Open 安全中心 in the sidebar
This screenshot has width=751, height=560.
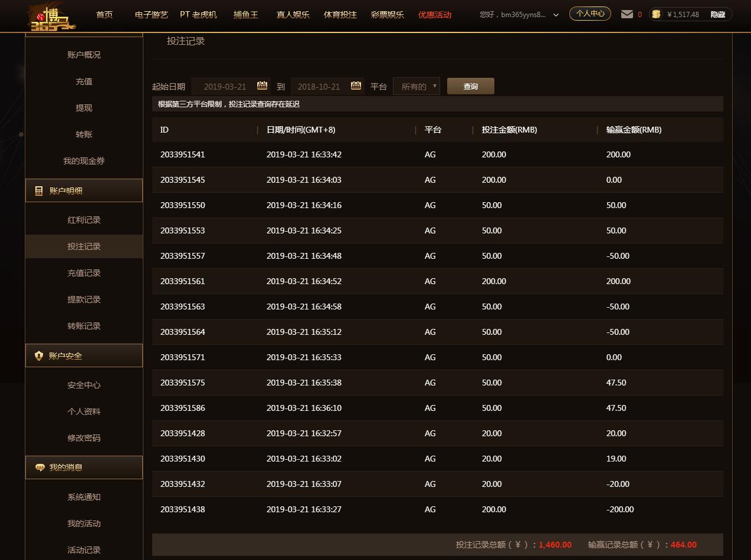[84, 385]
